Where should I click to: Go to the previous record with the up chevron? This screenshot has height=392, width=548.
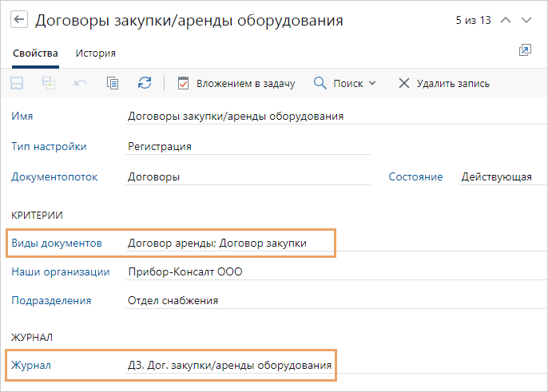(x=505, y=21)
